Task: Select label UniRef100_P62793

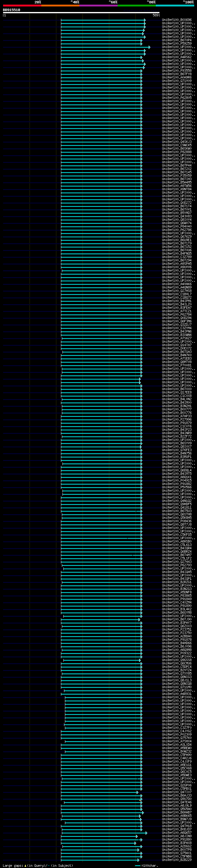Action: (x=177, y=565)
